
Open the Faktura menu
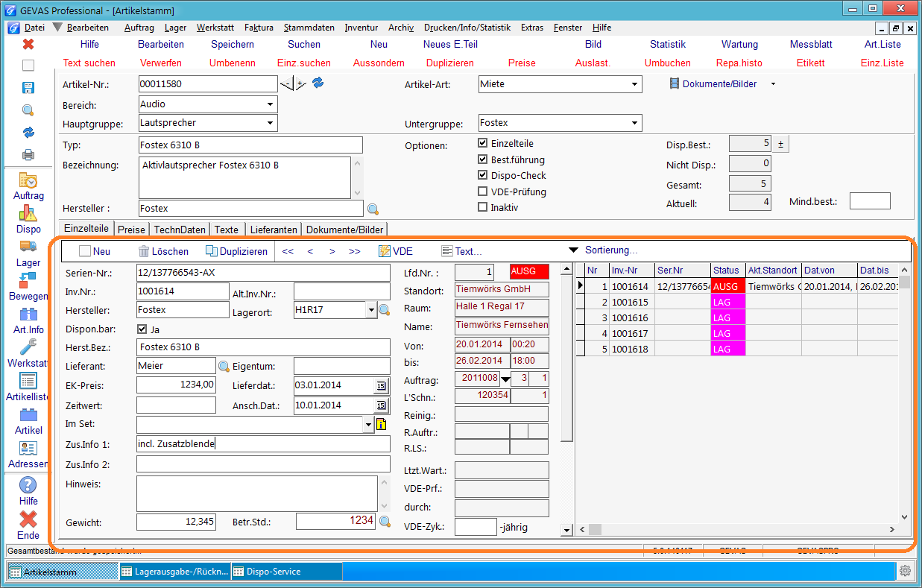259,28
